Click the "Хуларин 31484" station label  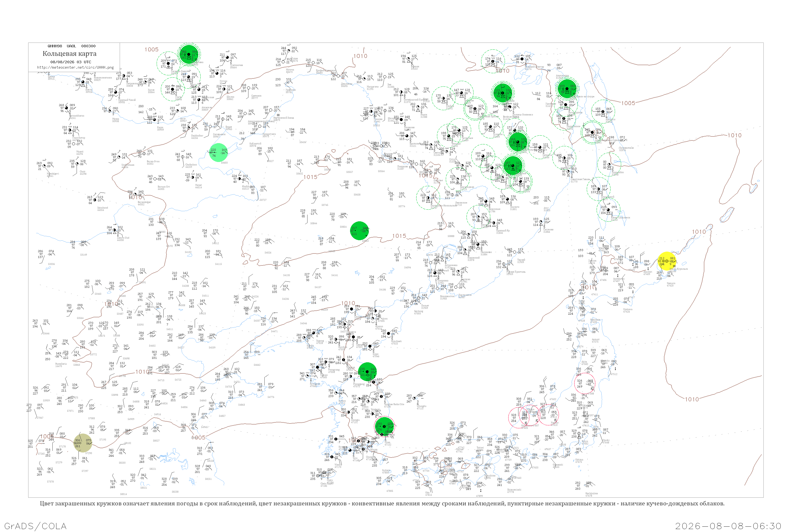(x=498, y=135)
